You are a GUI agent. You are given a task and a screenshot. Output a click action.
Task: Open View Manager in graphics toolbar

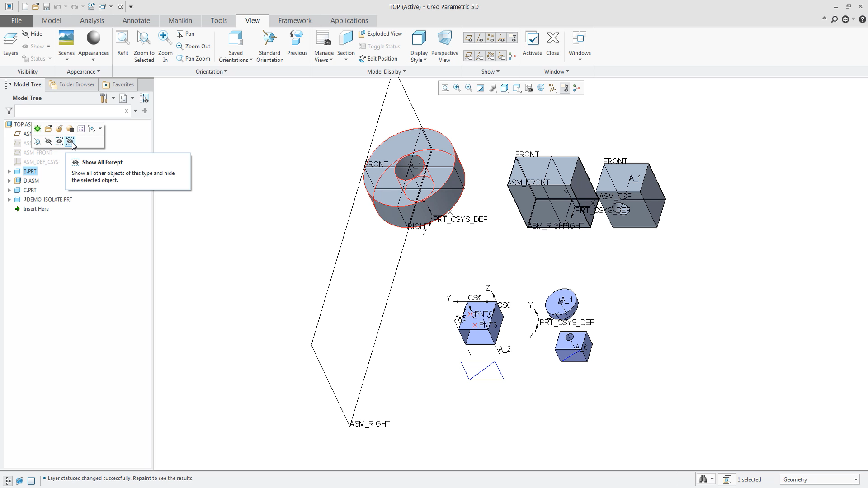528,88
